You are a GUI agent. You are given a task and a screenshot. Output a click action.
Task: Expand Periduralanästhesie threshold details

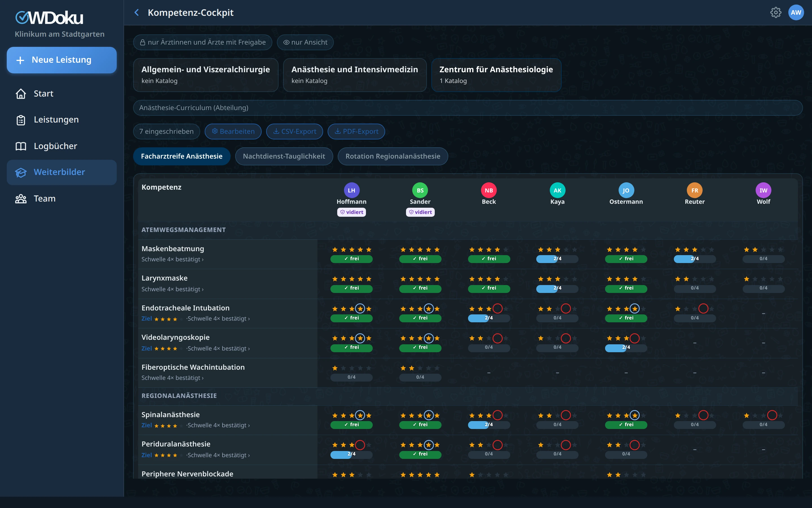[x=219, y=455]
